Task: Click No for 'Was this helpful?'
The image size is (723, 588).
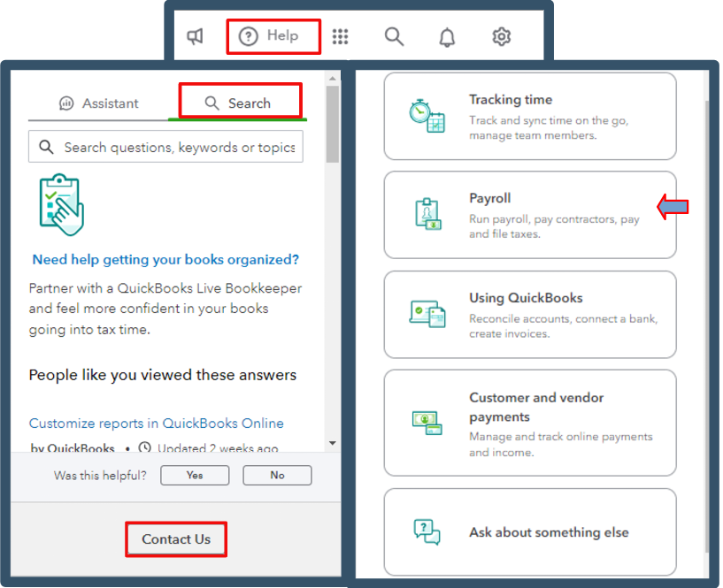Action: [277, 475]
